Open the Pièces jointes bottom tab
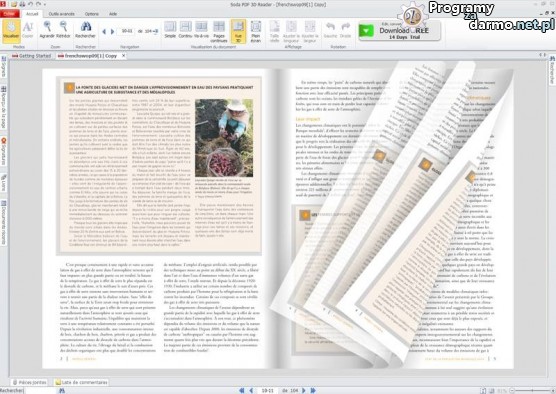 click(x=29, y=382)
